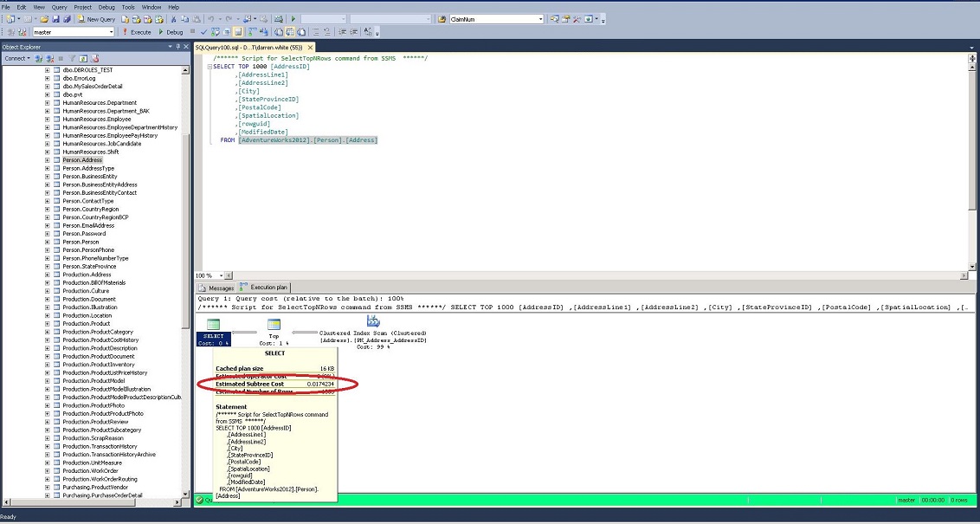Click the Execute query button
The height and width of the screenshot is (524, 980).
point(137,32)
